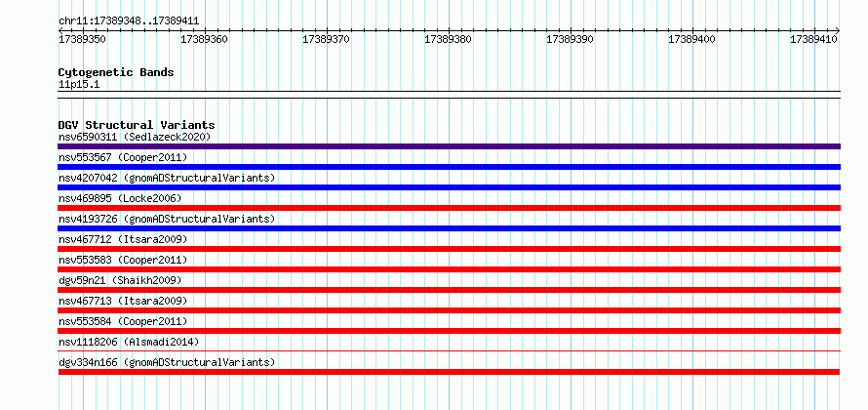The image size is (868, 410).
Task: Click the DGV Structural Variants track title
Action: tap(137, 125)
